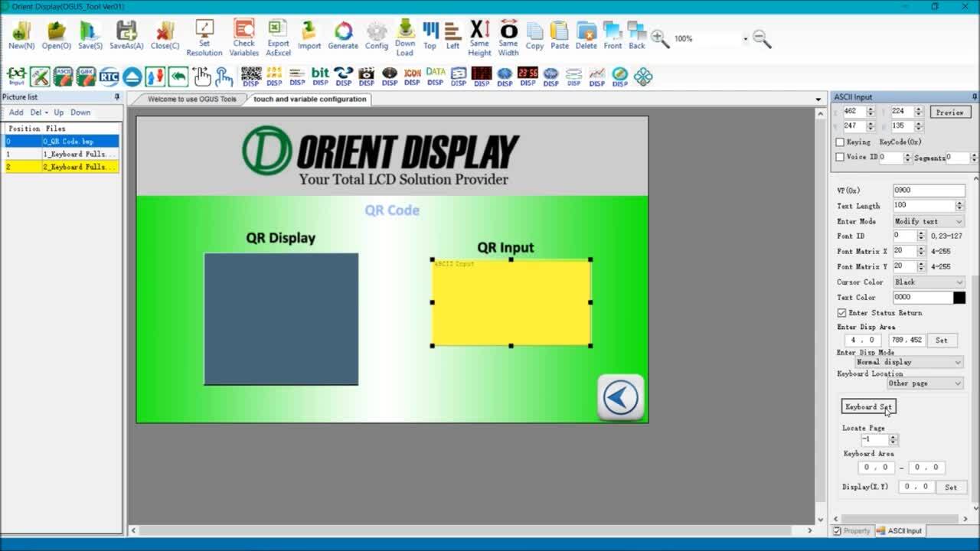Select 0_QR Code.bmp in picture list
This screenshot has width=980, height=551.
click(x=61, y=142)
